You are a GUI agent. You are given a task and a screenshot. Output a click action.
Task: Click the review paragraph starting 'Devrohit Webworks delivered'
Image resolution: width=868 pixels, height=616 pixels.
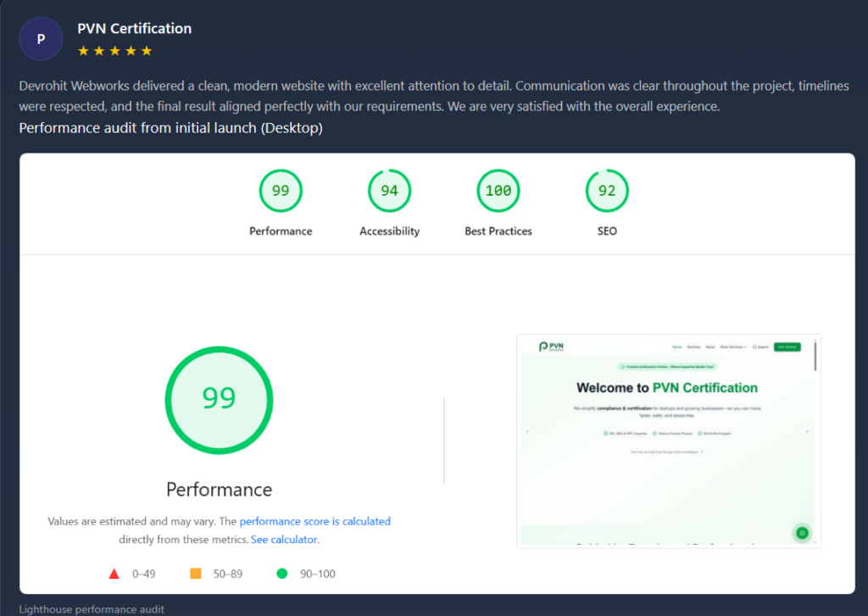(x=433, y=96)
